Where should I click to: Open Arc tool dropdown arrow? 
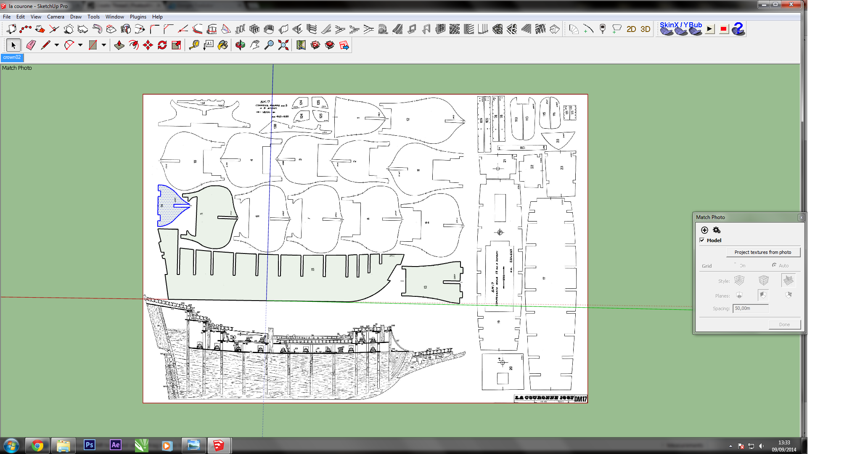coord(80,45)
